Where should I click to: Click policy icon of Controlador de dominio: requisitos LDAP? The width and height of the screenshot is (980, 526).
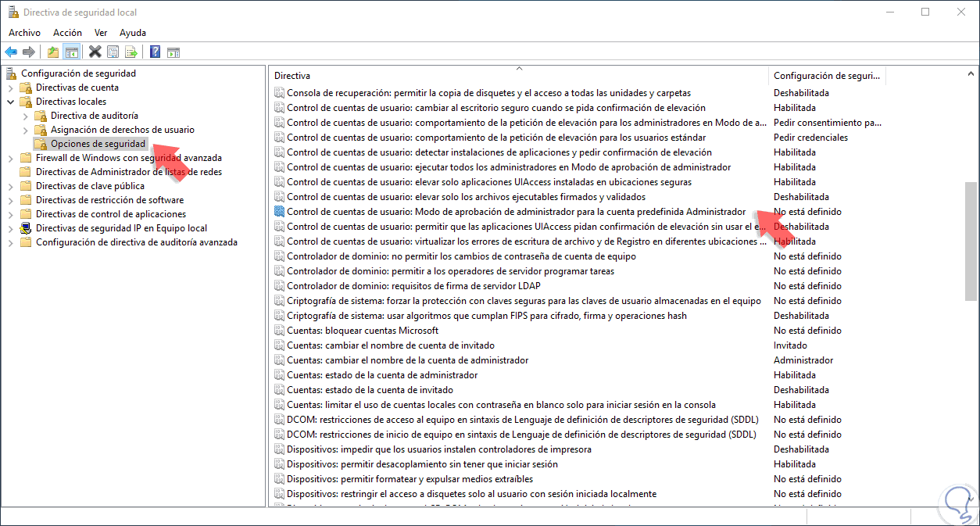(x=279, y=286)
